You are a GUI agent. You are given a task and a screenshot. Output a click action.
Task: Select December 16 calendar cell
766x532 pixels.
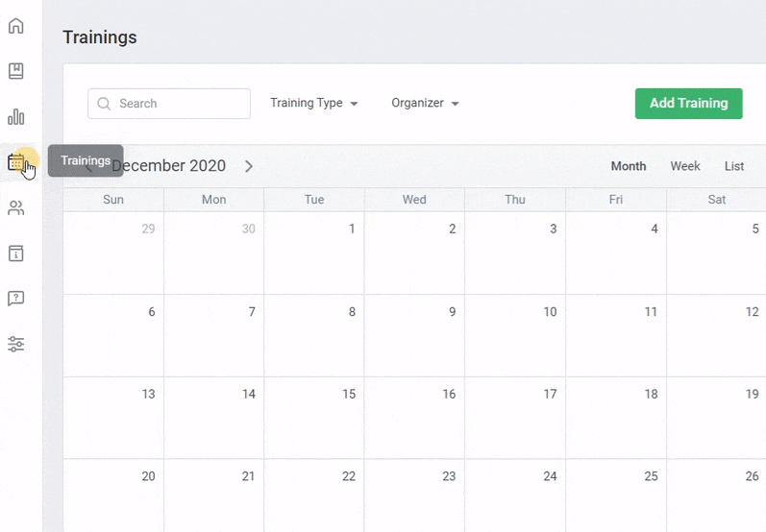[414, 418]
